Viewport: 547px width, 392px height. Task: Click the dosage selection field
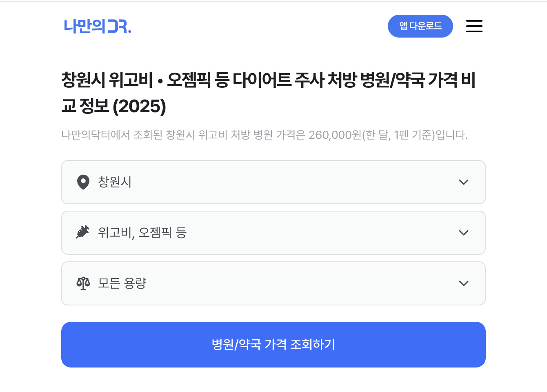click(x=273, y=283)
